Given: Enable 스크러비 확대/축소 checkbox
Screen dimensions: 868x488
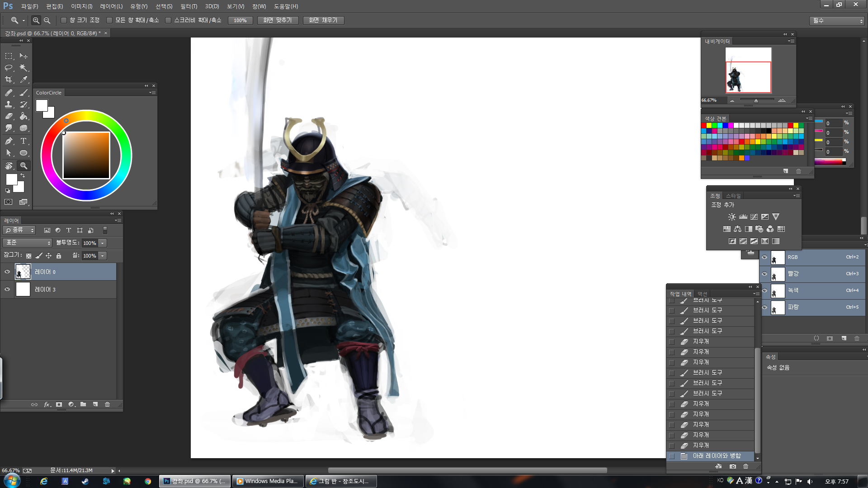Looking at the screenshot, I should pos(168,20).
